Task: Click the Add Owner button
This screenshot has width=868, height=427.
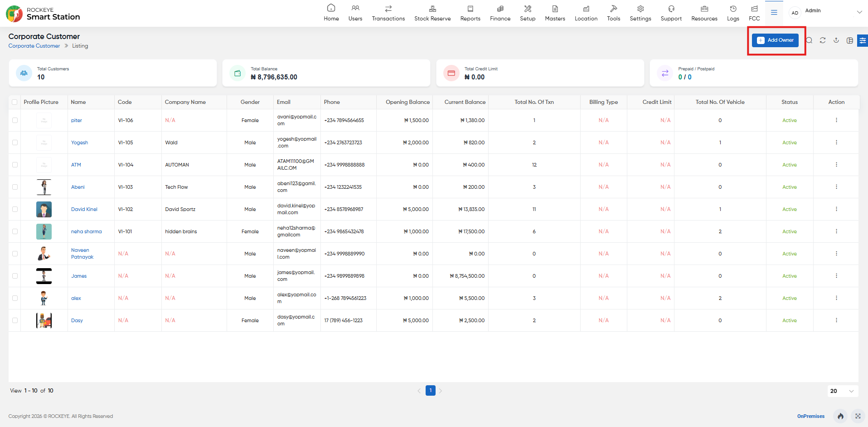Action: click(776, 40)
